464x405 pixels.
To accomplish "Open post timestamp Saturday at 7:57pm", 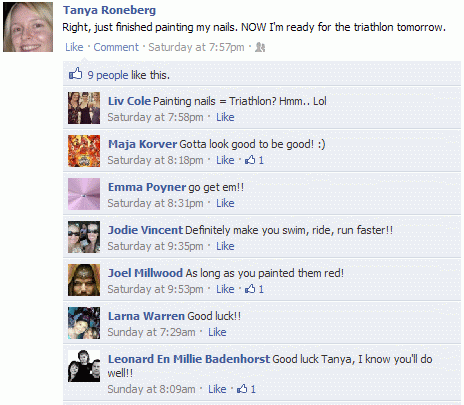I will point(196,47).
